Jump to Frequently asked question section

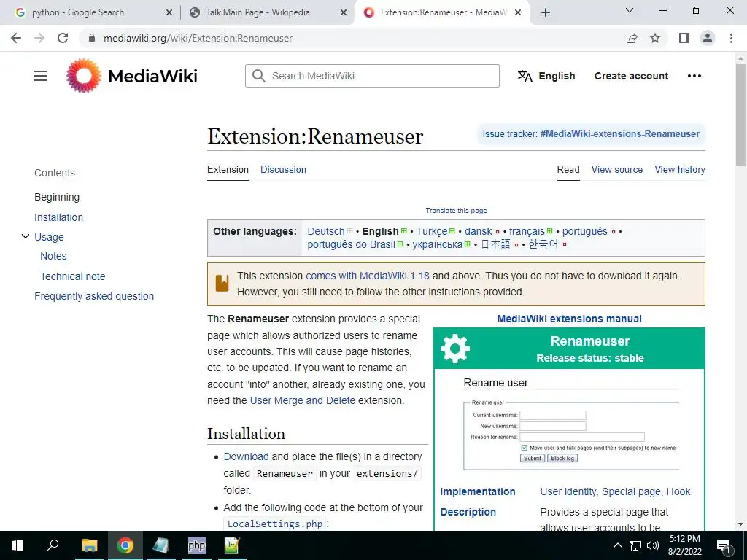tap(94, 296)
